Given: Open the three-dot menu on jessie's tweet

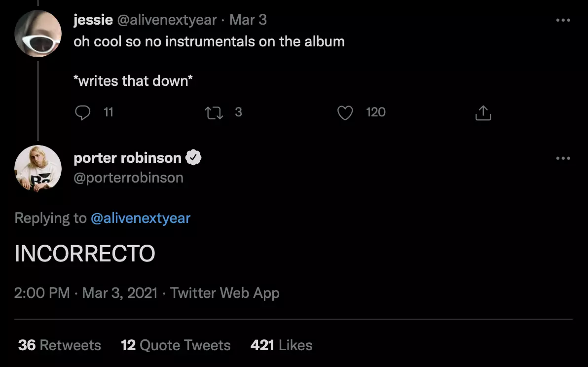Looking at the screenshot, I should [x=563, y=20].
